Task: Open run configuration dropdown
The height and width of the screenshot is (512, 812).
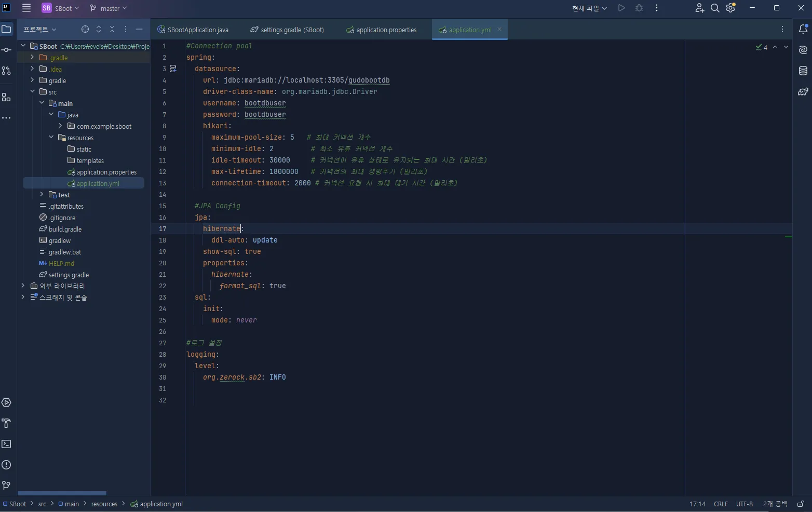Action: tap(589, 8)
